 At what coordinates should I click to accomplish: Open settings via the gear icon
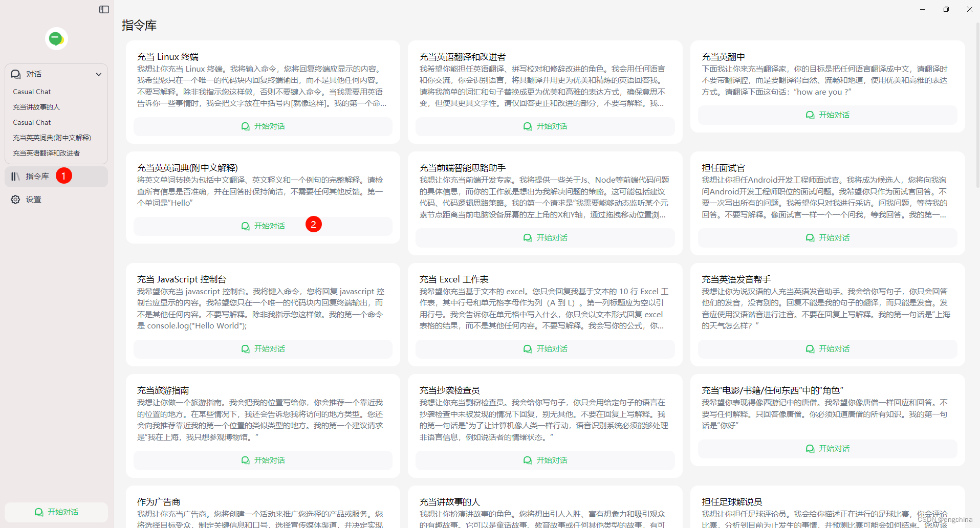pyautogui.click(x=15, y=200)
